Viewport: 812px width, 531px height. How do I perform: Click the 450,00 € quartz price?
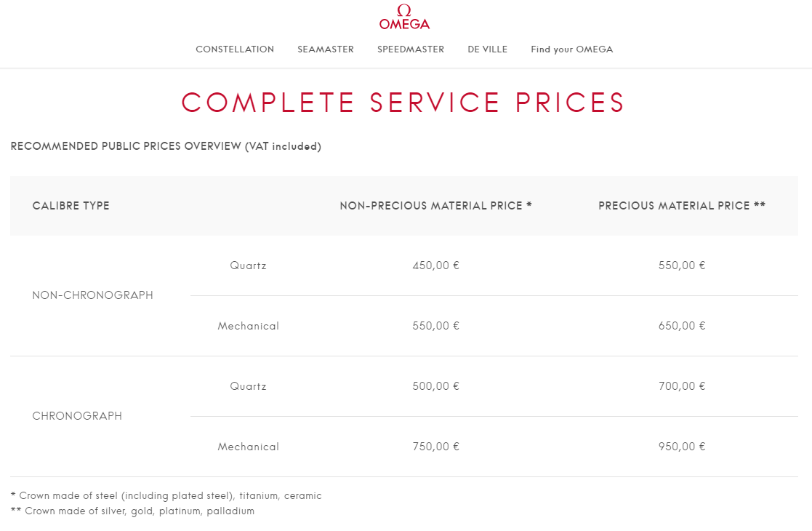click(435, 265)
